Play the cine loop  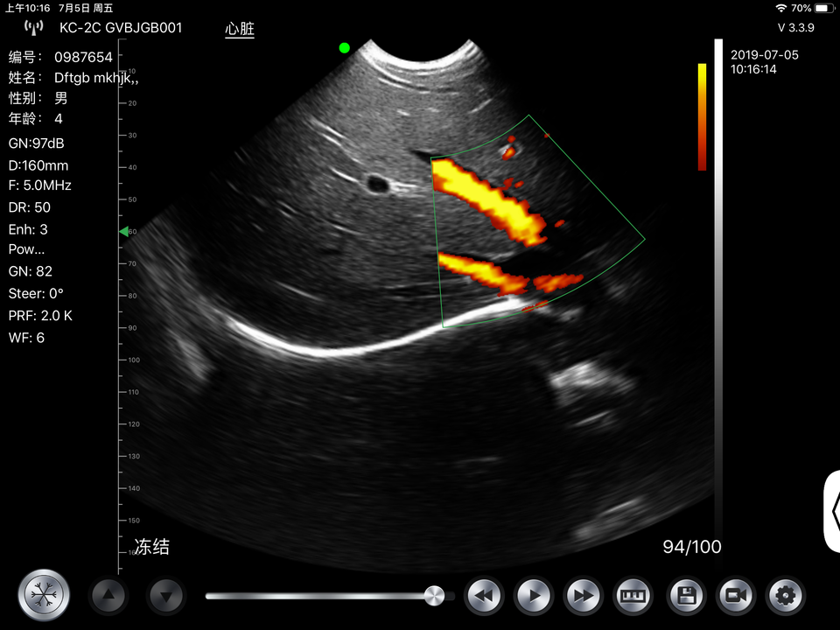[x=534, y=596]
